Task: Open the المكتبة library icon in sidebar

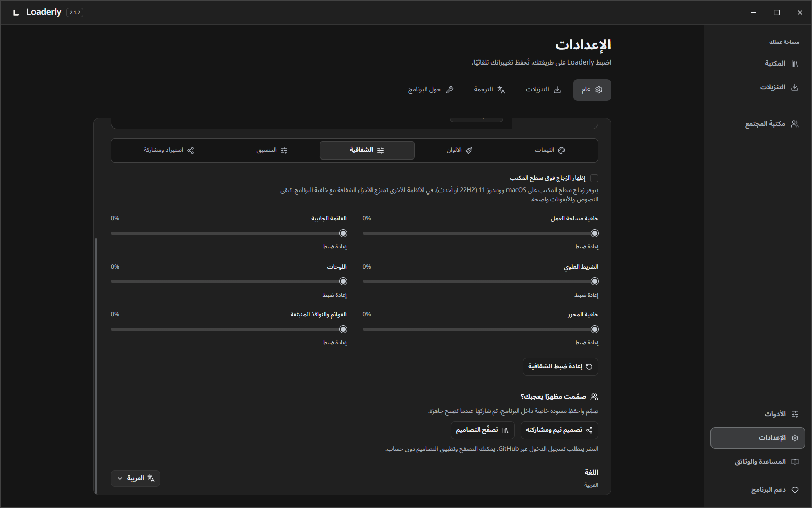Action: (795, 63)
